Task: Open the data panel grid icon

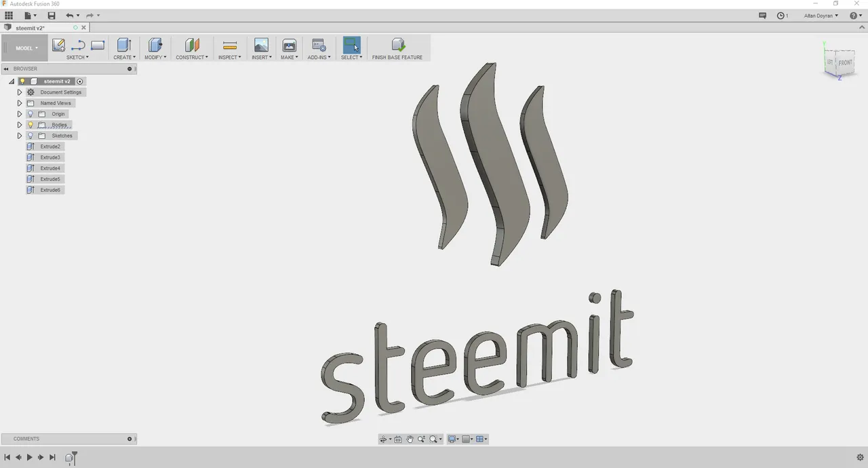Action: pyautogui.click(x=9, y=15)
